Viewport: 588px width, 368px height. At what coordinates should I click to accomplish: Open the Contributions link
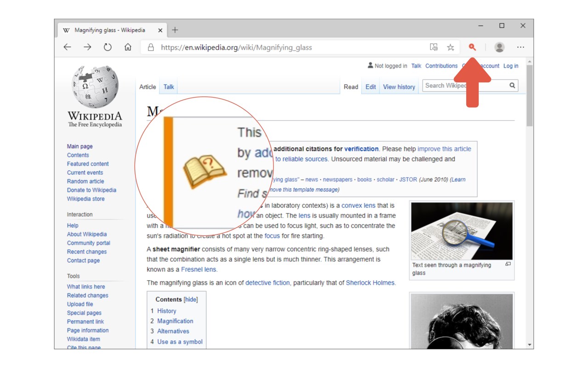tap(441, 66)
